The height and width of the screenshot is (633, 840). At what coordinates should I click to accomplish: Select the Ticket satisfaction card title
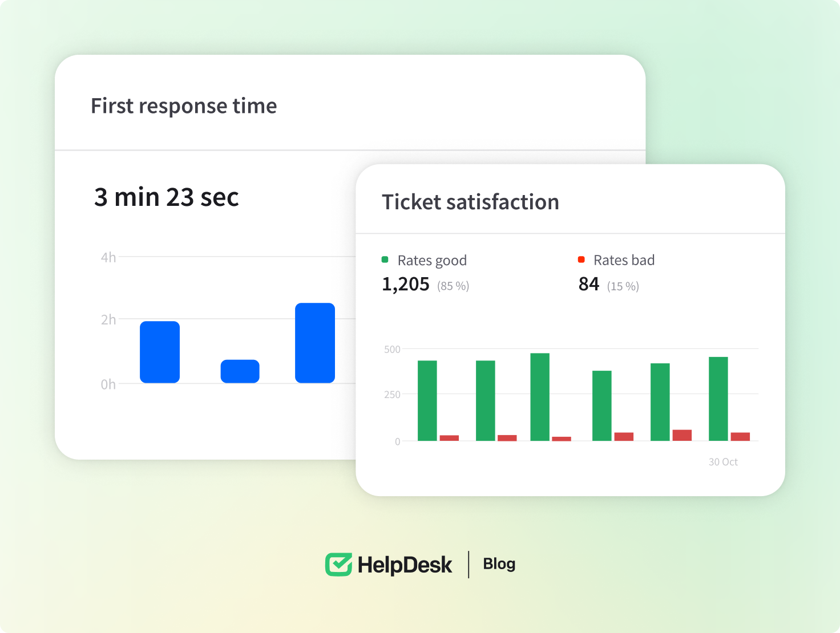pos(470,202)
